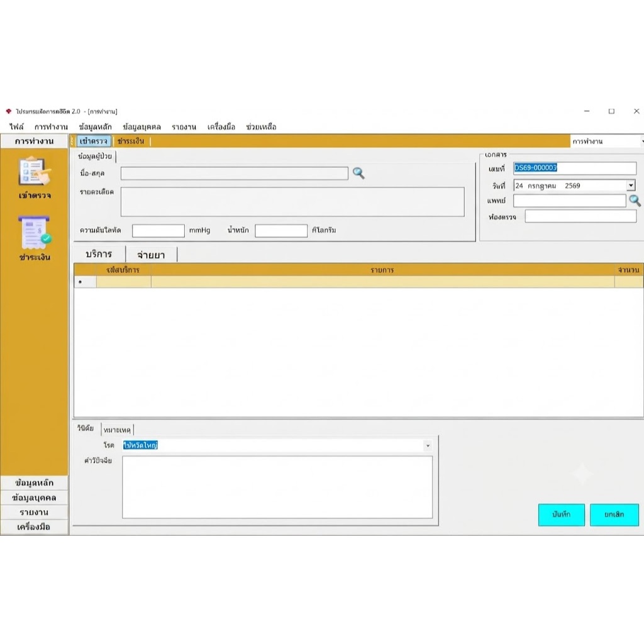Click the บันทึก save button
644x644 pixels.
pos(561,514)
